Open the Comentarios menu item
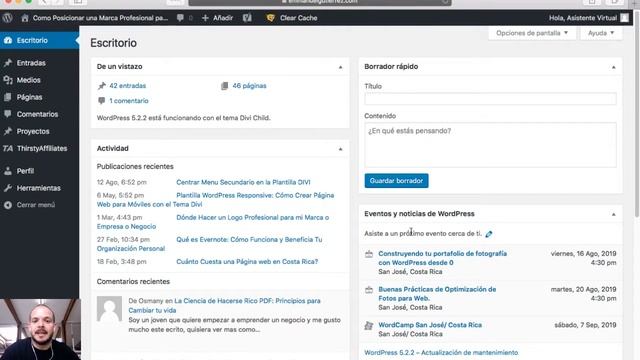 point(39,114)
